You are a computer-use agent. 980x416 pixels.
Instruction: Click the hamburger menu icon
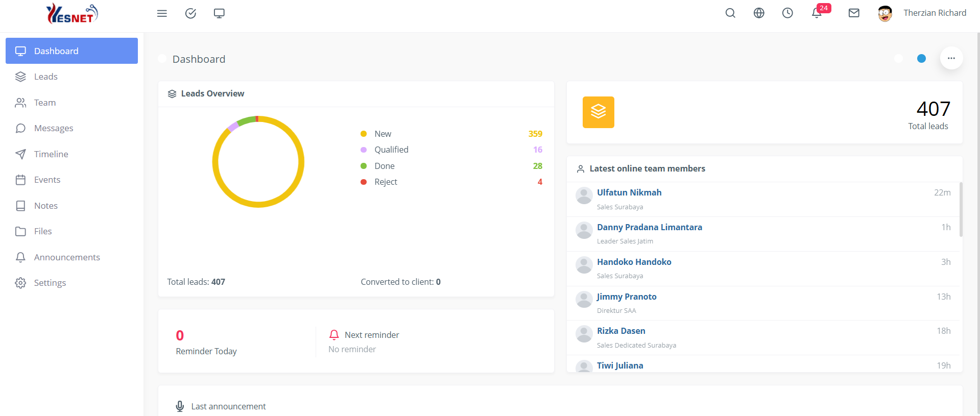pos(162,13)
